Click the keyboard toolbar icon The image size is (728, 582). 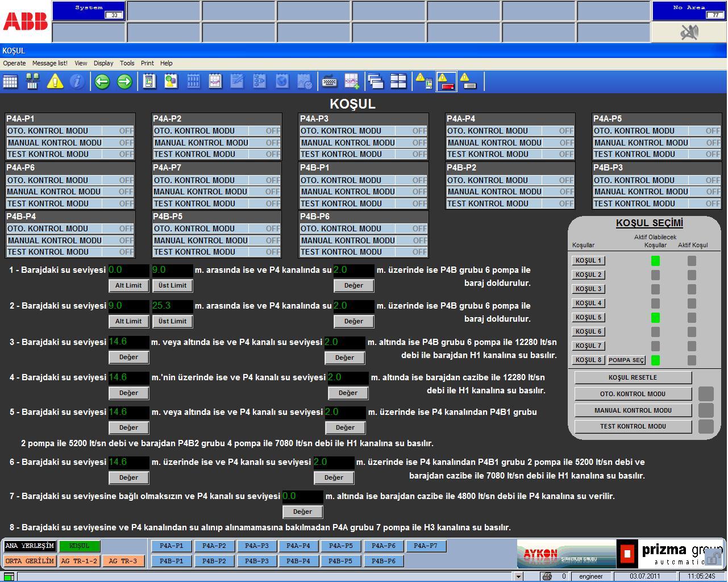click(x=330, y=82)
